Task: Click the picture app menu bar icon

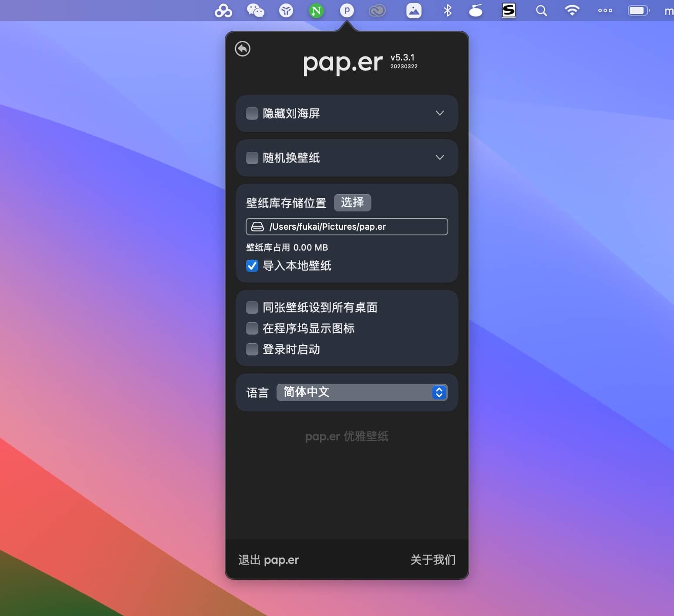Action: (414, 10)
